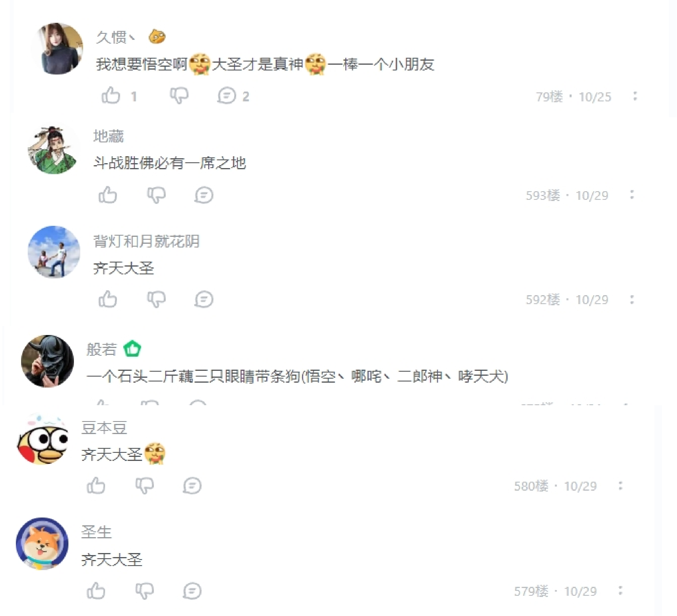Like 豆本豆's 齐天大圣 comment
Viewport: 677px width, 616px height.
[96, 485]
